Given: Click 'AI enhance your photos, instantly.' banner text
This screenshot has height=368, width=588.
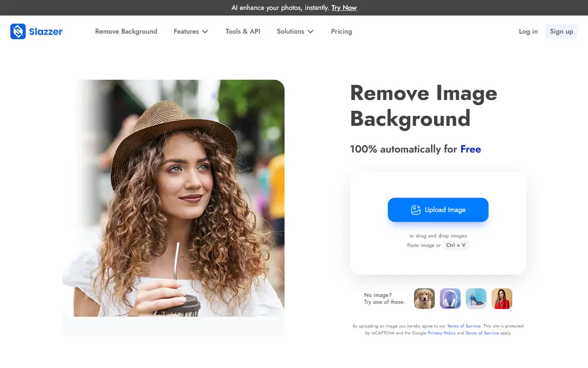Looking at the screenshot, I should 280,7.
